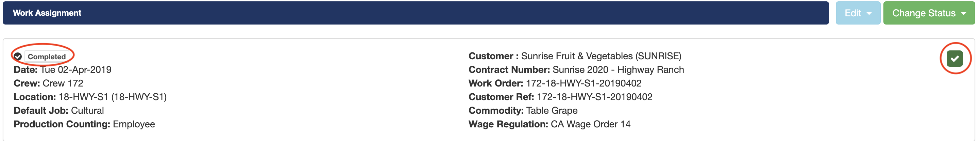Click the Wage Regulation value CA Wage Order 14
The width and height of the screenshot is (980, 141).
590,124
